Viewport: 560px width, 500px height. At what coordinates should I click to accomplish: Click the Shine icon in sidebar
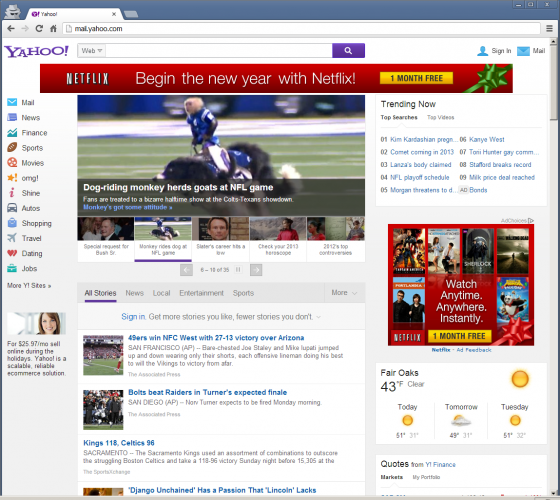(12, 193)
